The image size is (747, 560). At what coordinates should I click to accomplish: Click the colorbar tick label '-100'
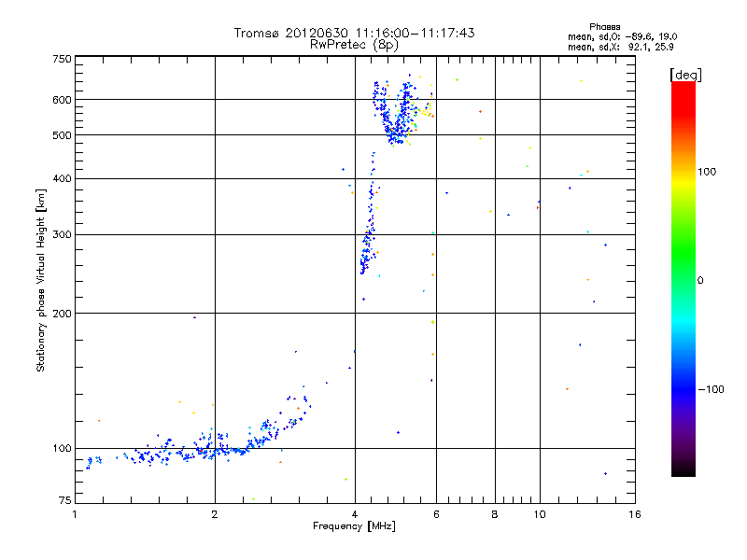(x=711, y=389)
